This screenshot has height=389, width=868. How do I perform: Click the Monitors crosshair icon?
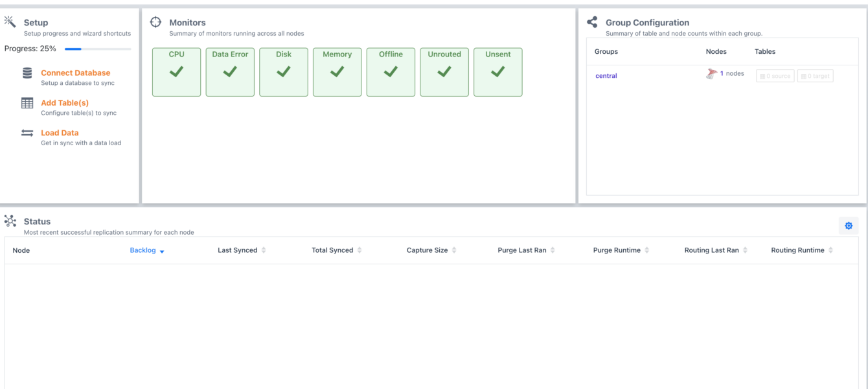point(155,21)
